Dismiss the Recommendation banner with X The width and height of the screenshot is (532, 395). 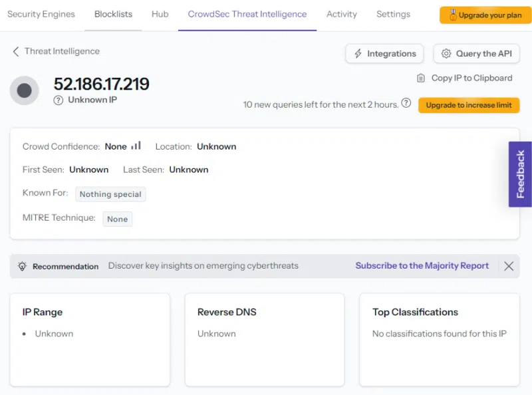point(509,266)
